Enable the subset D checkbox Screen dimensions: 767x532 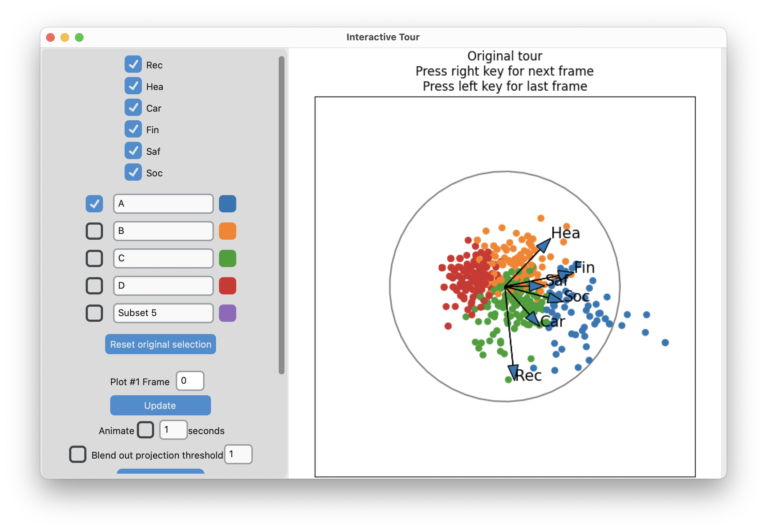[94, 285]
